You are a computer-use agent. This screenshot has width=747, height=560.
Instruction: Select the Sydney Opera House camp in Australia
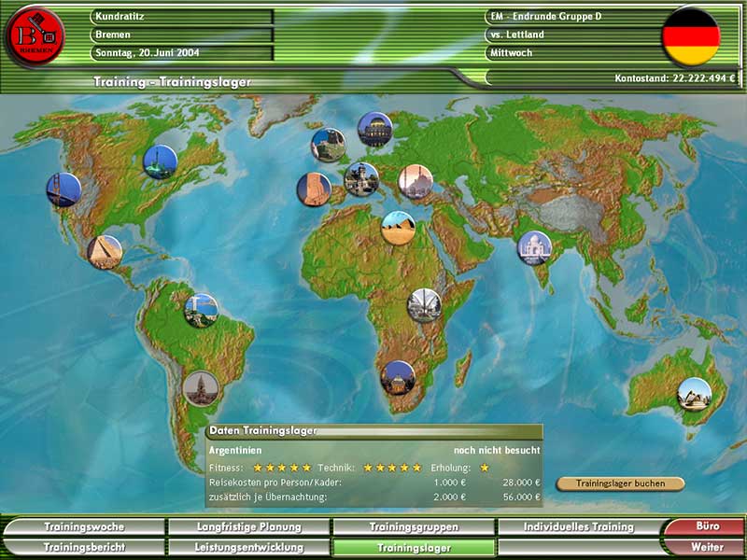pyautogui.click(x=694, y=394)
